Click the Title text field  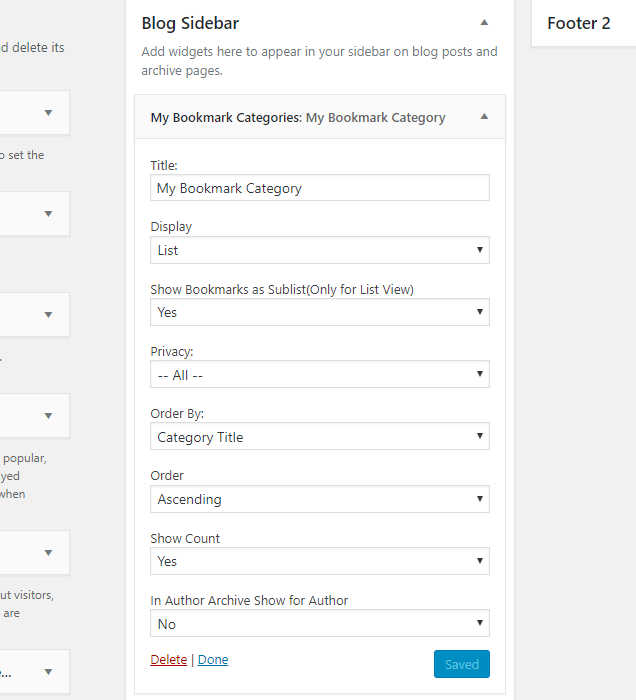tap(320, 188)
